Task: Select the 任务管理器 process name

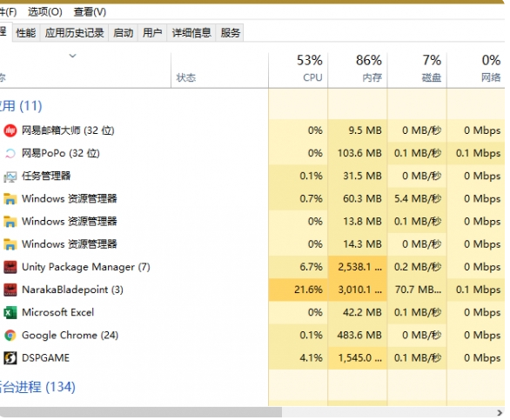Action: tap(46, 177)
